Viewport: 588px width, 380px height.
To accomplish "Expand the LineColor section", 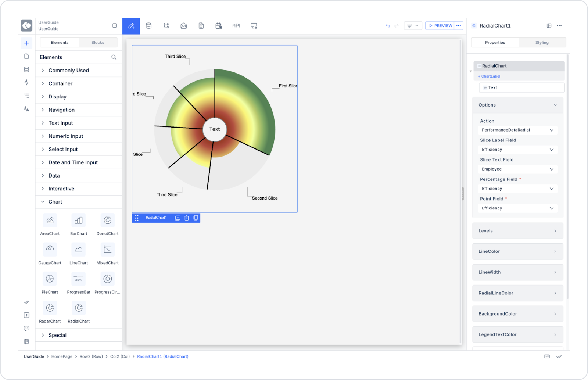I will pyautogui.click(x=518, y=251).
